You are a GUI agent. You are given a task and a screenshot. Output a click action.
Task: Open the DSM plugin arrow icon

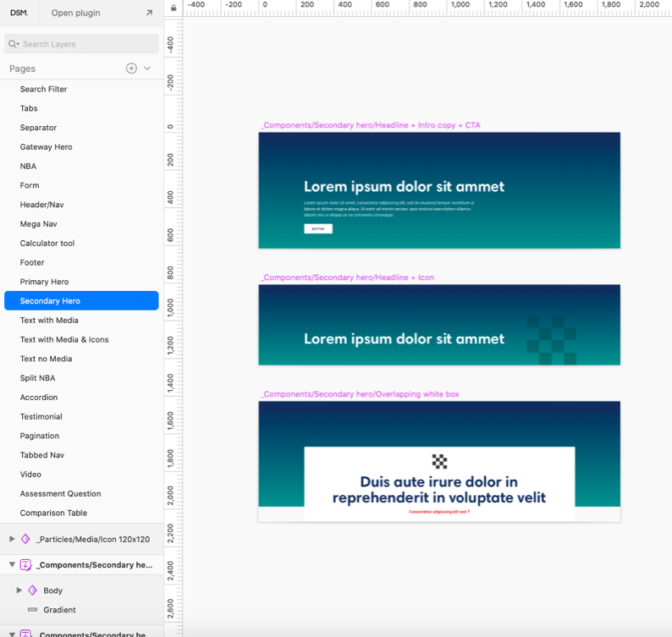click(x=149, y=13)
